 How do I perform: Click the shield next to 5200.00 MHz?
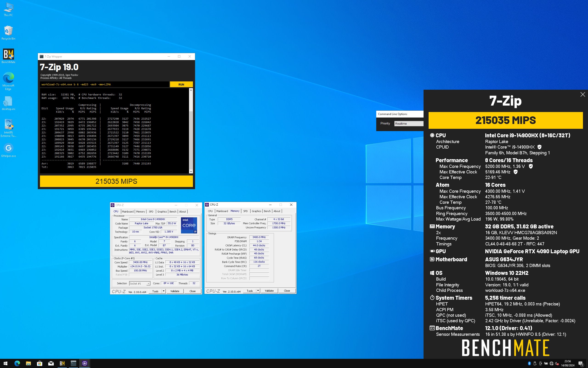coord(531,166)
